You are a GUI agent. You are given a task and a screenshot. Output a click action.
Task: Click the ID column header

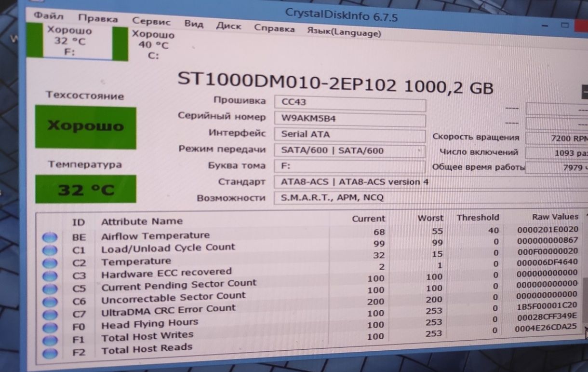click(78, 222)
